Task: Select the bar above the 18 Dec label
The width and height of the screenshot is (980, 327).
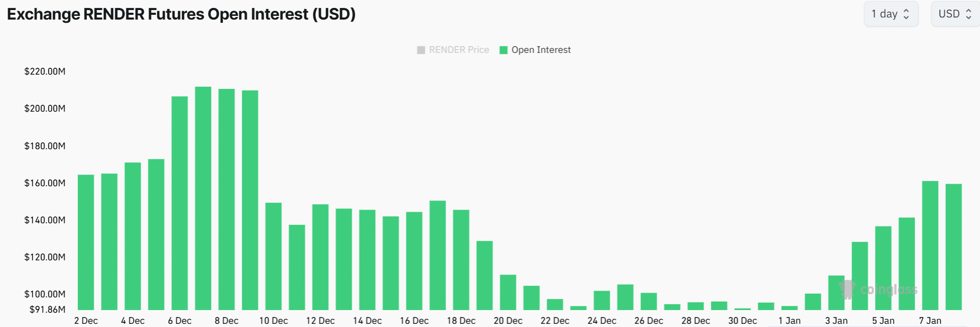Action: pos(461,260)
